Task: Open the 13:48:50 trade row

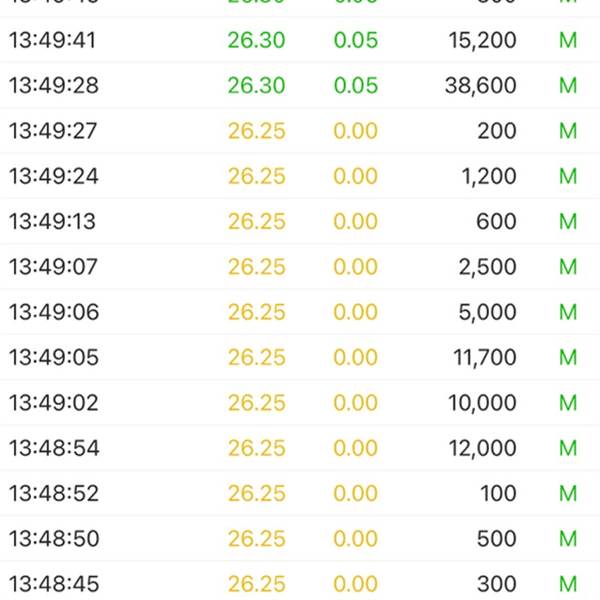Action: click(300, 538)
